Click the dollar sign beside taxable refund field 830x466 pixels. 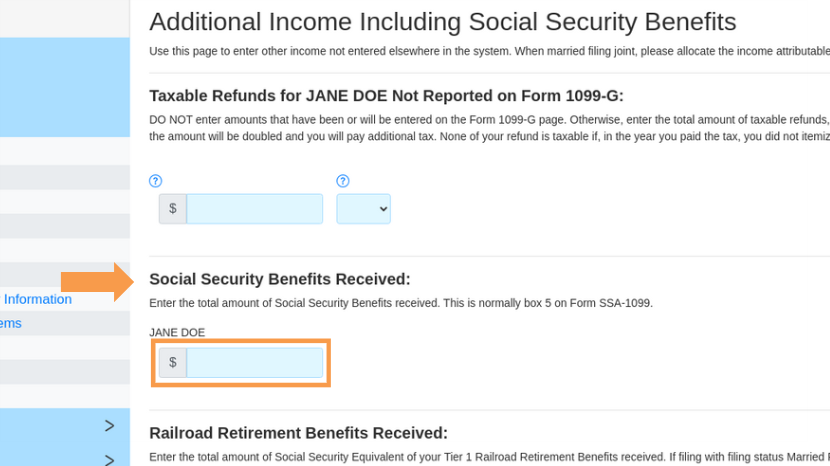pos(173,209)
